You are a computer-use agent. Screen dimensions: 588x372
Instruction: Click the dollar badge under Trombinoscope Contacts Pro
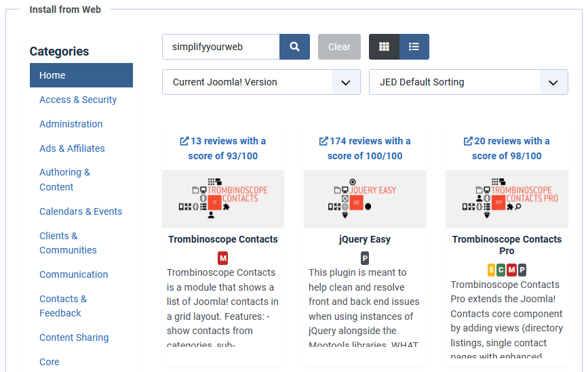pos(492,270)
